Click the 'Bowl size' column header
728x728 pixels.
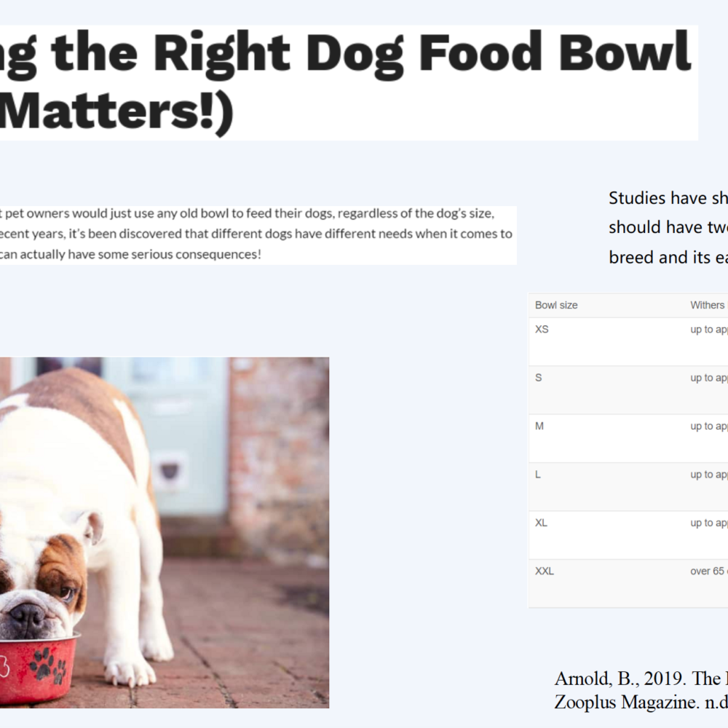(556, 305)
